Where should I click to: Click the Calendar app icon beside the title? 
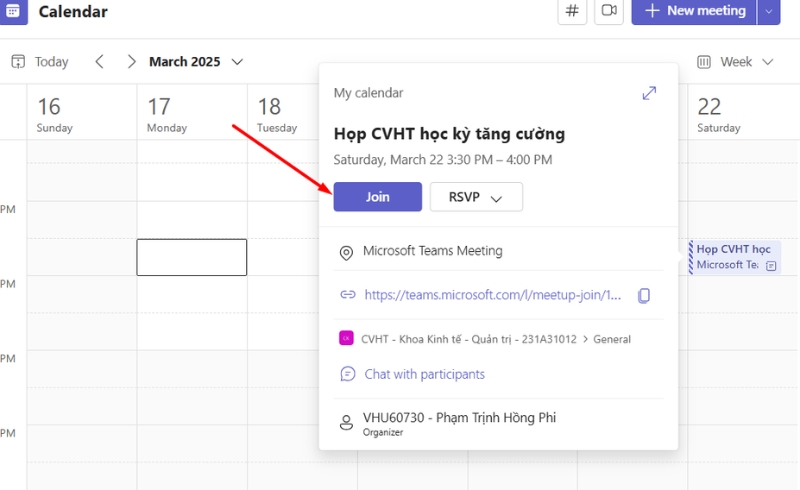point(13,11)
